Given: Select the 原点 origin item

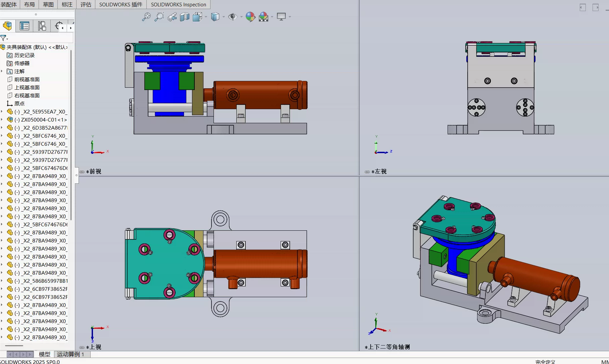Looking at the screenshot, I should click(x=16, y=103).
